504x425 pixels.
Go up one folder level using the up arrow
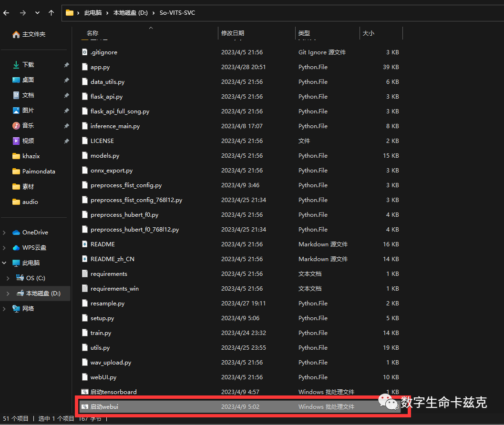click(51, 13)
